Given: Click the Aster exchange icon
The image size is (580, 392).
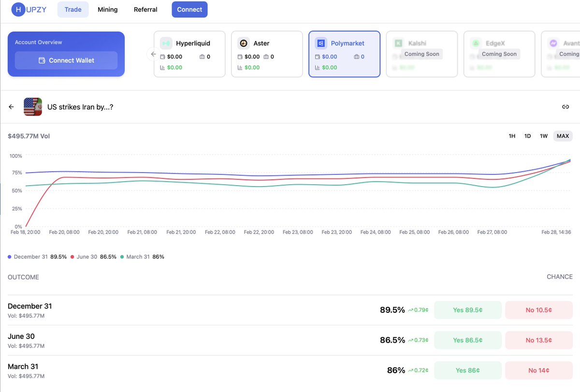Looking at the screenshot, I should 244,44.
